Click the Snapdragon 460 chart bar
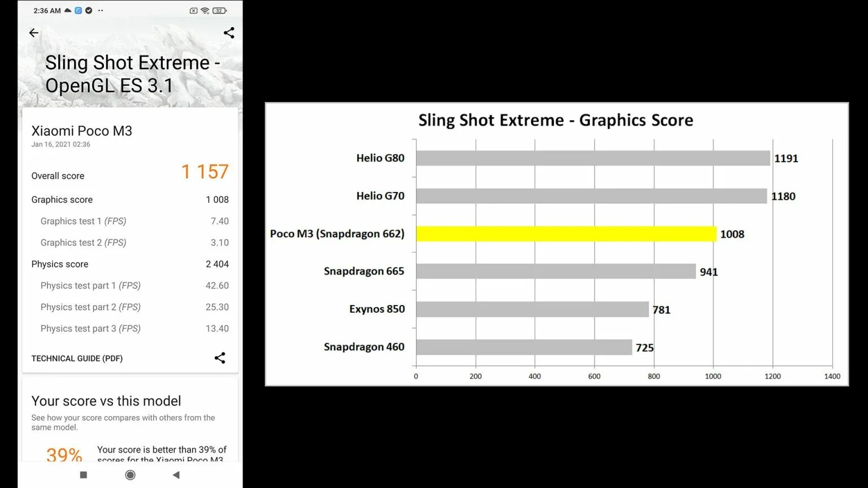 pos(524,347)
